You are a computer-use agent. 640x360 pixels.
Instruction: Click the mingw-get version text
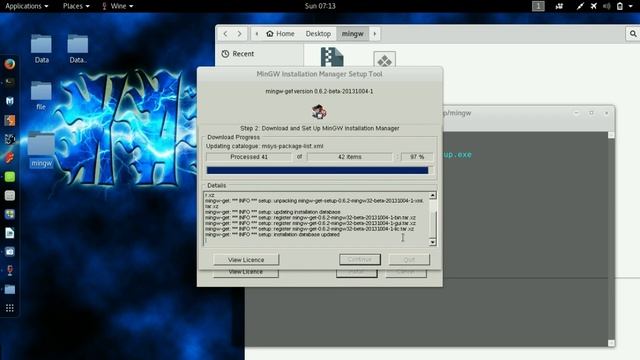(319, 91)
